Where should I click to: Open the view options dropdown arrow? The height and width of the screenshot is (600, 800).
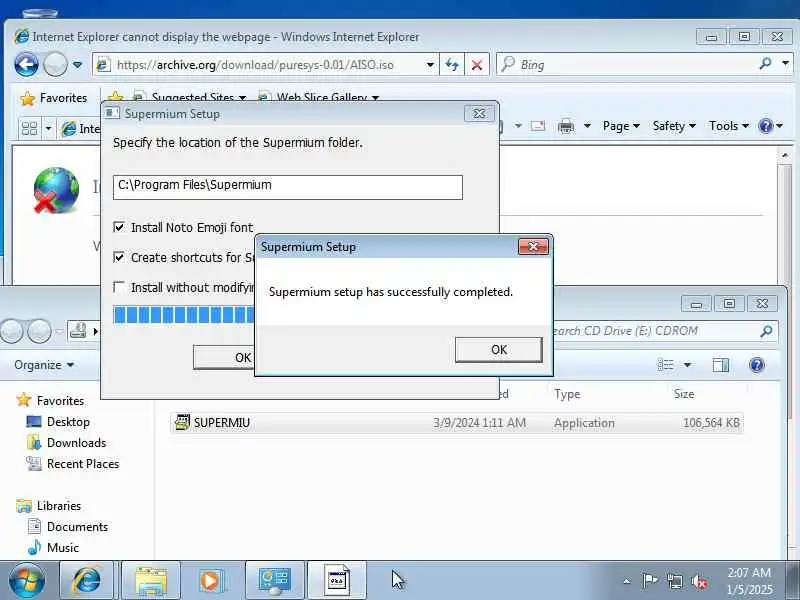(x=687, y=365)
